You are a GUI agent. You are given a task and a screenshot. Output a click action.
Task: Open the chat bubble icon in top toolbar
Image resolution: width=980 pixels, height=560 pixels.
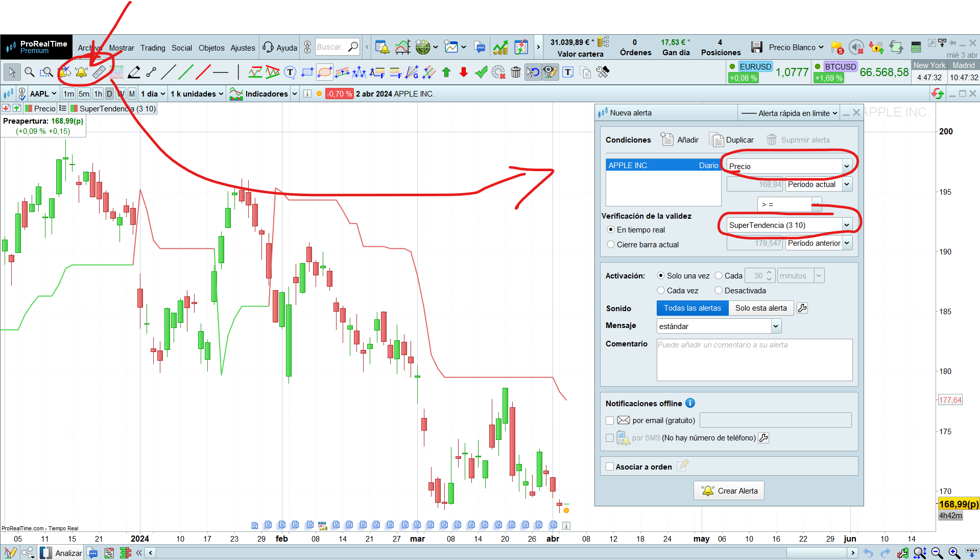point(480,47)
